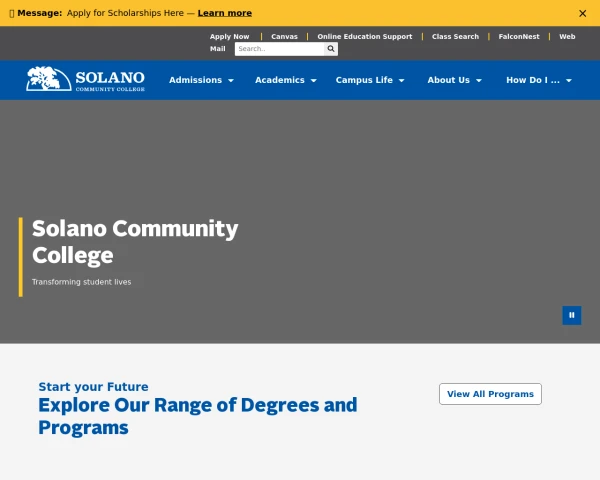
Task: Expand the Admissions dropdown menu
Action: (201, 80)
